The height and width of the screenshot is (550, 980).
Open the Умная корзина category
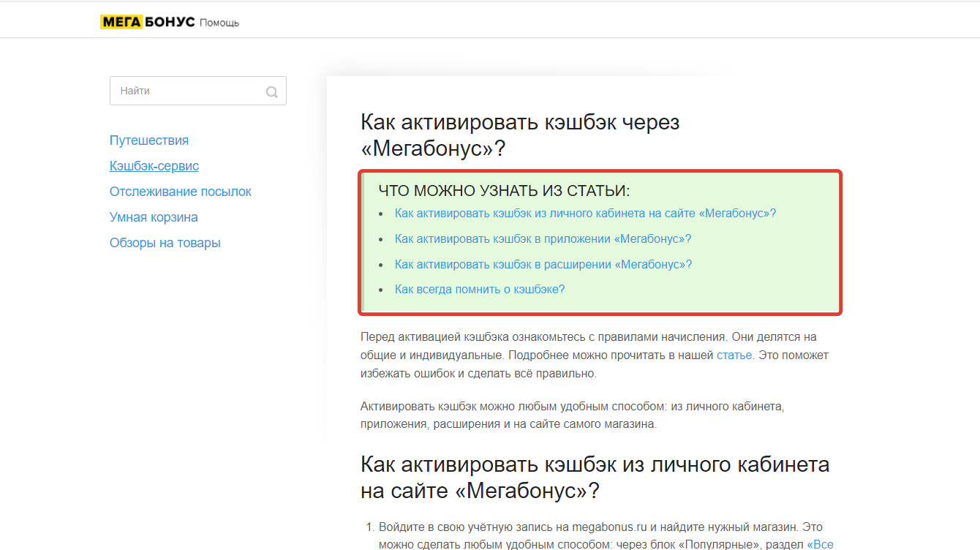point(154,217)
